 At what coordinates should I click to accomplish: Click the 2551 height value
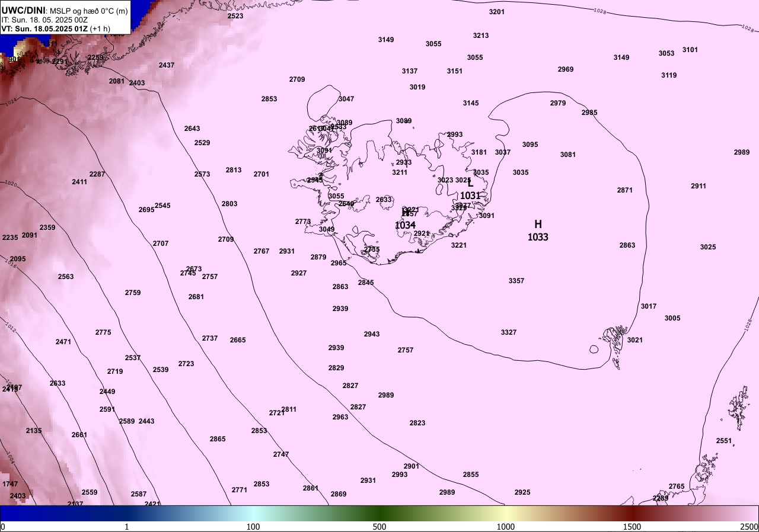click(724, 441)
